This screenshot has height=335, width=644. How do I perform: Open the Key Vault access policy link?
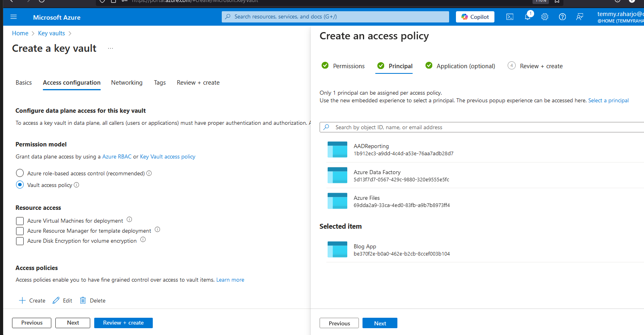pyautogui.click(x=168, y=156)
